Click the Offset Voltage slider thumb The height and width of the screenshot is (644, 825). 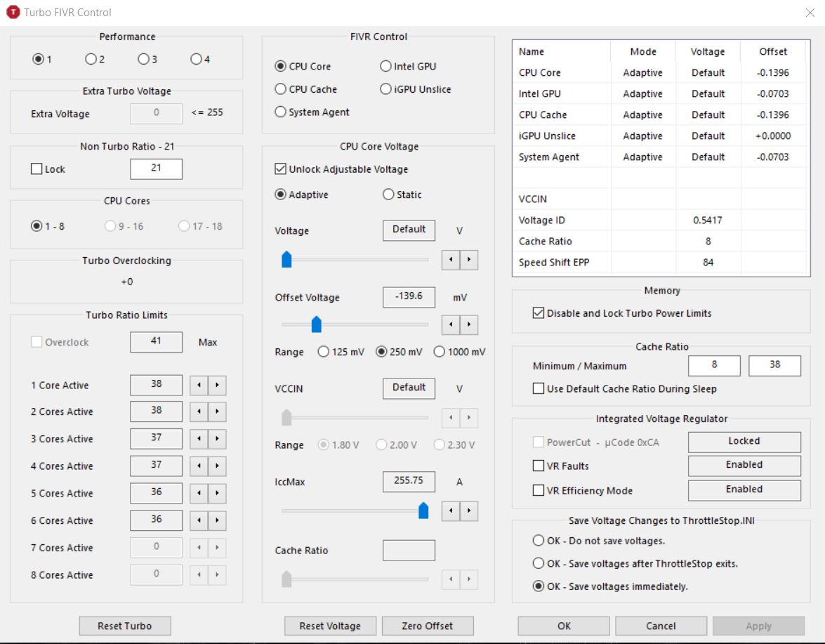click(x=317, y=324)
